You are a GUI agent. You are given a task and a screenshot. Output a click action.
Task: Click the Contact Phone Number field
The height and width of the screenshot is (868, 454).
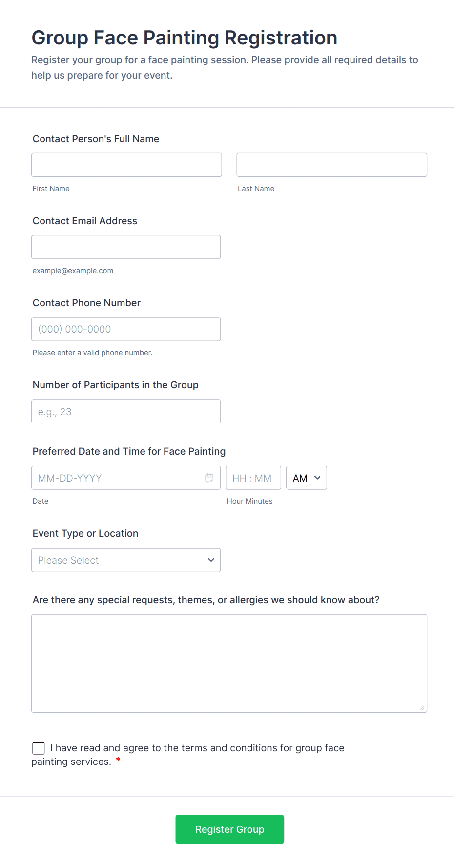click(126, 329)
